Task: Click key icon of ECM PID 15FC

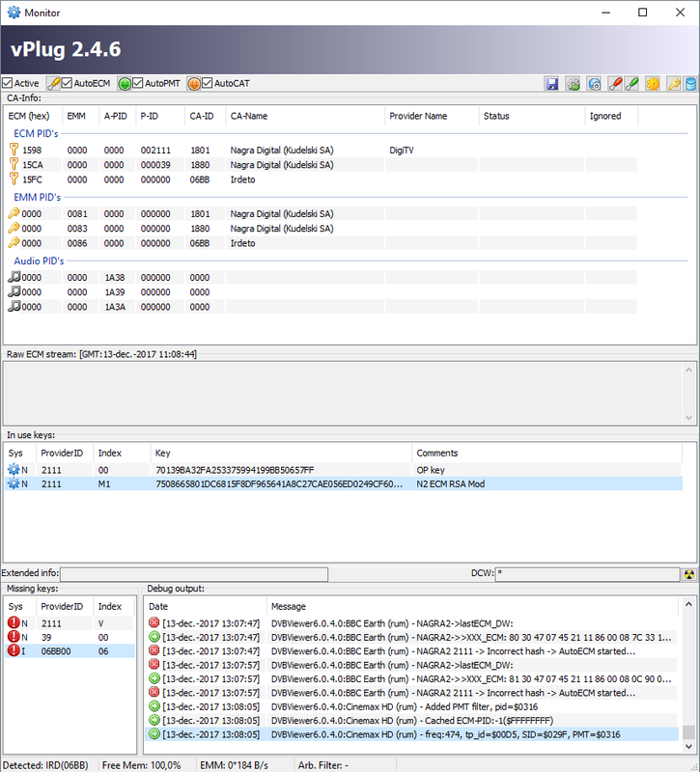Action: tap(14, 179)
